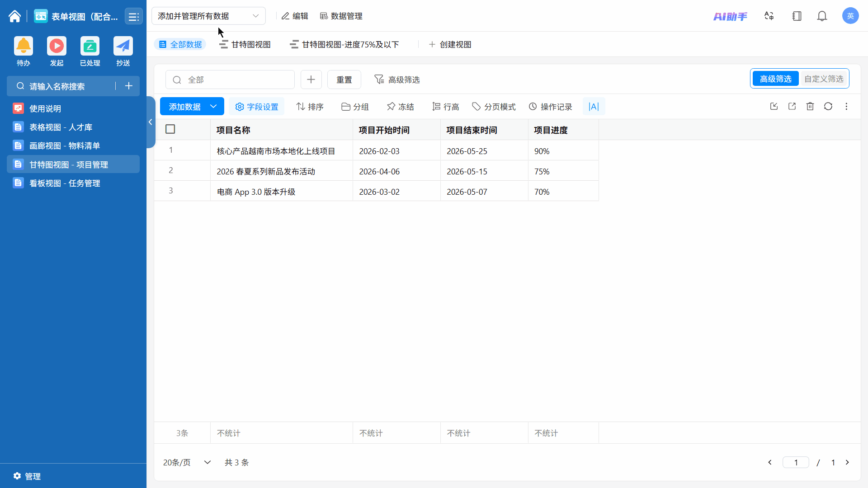868x488 pixels.
Task: Open the 添加数据 dropdown arrow
Action: [x=214, y=107]
